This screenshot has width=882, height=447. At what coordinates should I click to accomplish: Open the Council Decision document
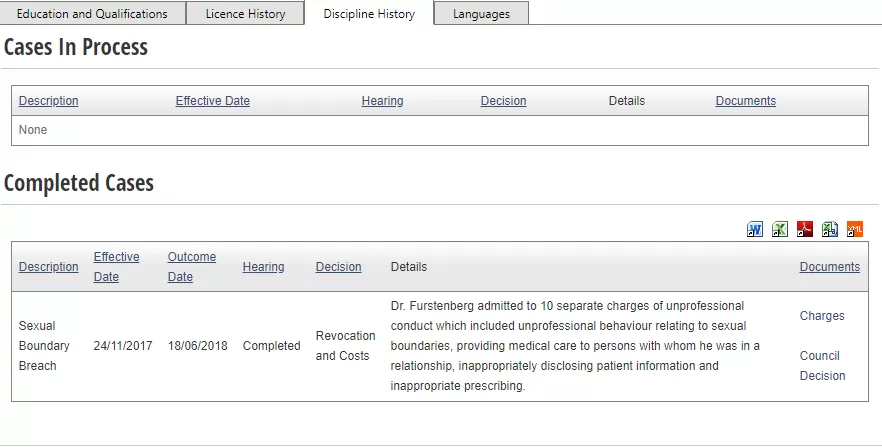(x=822, y=365)
